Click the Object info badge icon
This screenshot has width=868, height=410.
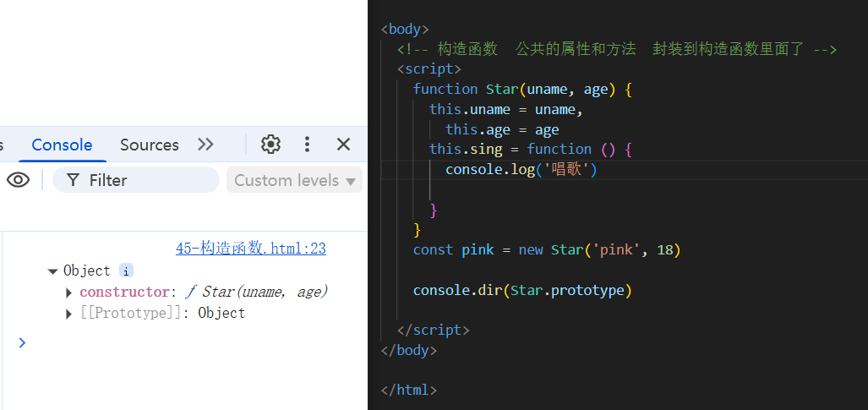coord(126,271)
